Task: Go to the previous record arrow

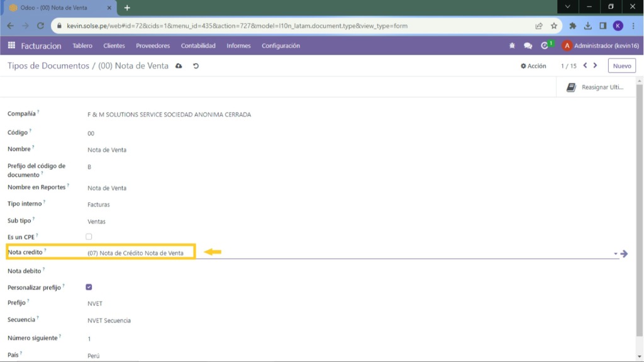Action: point(585,65)
